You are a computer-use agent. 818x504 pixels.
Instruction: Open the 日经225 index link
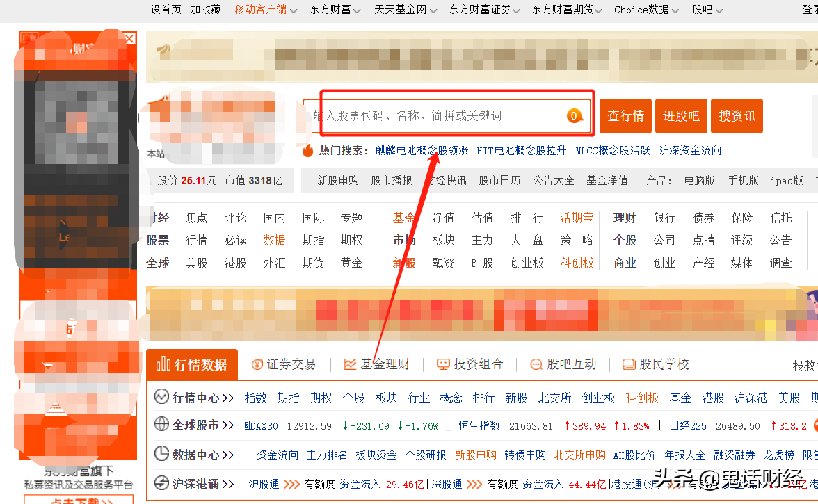click(x=687, y=426)
